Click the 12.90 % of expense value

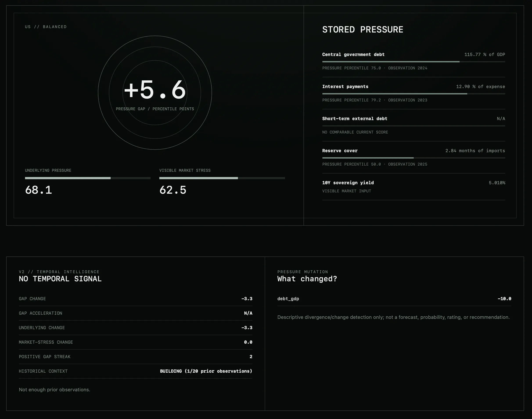point(480,87)
